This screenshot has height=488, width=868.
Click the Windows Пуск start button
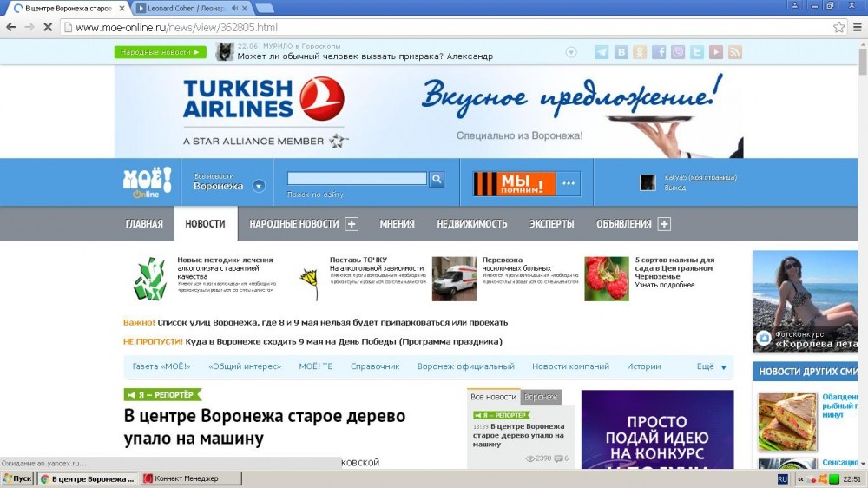pyautogui.click(x=17, y=478)
